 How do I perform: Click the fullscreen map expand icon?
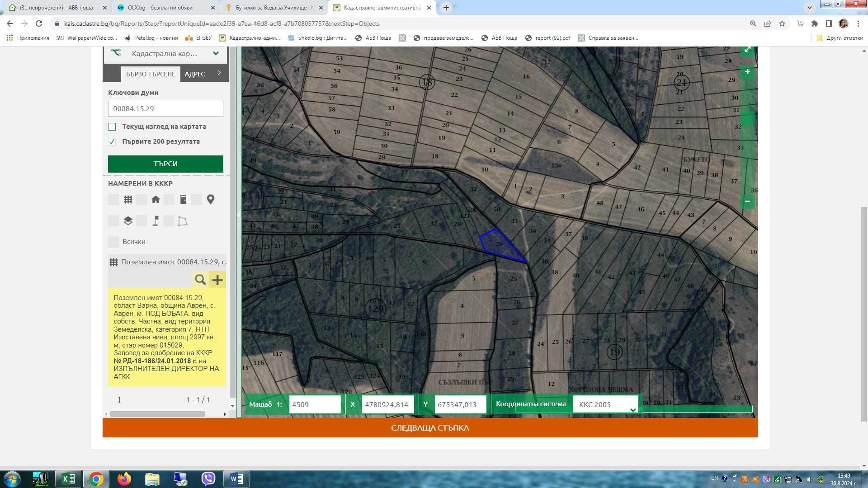pyautogui.click(x=747, y=50)
